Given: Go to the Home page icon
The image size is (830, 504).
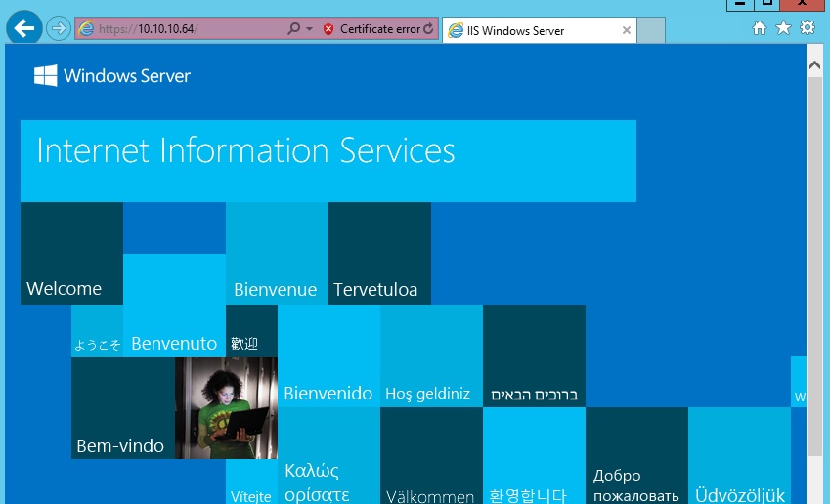Looking at the screenshot, I should (x=759, y=28).
